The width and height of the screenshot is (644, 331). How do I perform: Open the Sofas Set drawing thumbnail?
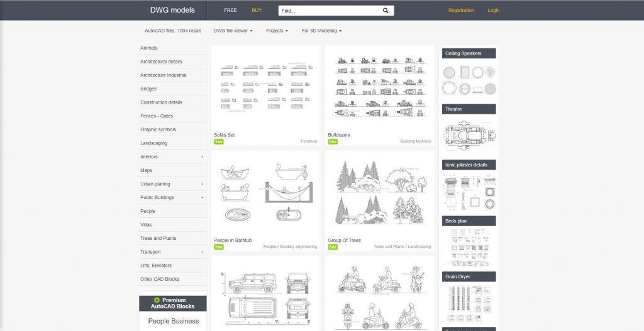click(x=266, y=88)
